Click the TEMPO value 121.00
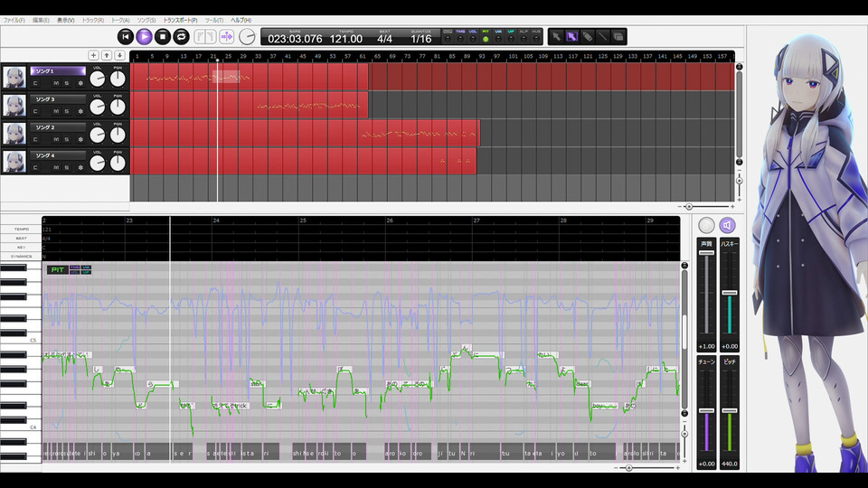The height and width of the screenshot is (488, 868). [346, 39]
